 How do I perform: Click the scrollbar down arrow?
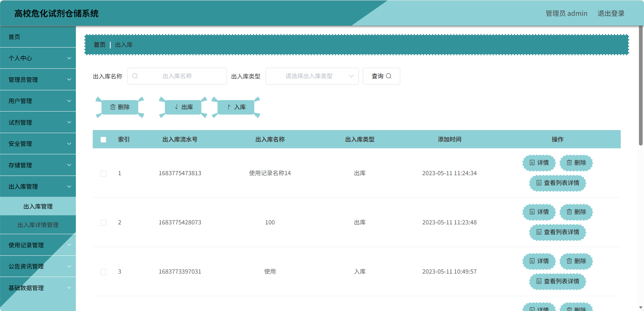pos(641,308)
